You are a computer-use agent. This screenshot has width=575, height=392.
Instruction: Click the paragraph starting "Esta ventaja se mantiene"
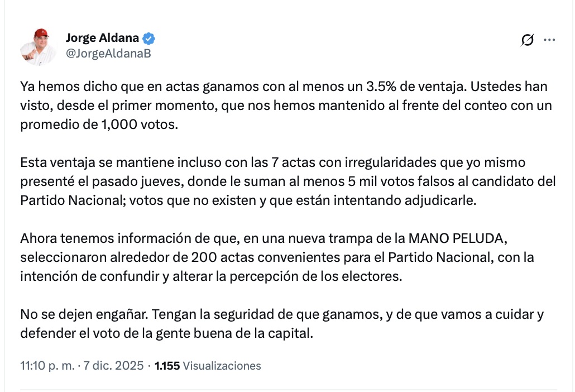point(279,181)
